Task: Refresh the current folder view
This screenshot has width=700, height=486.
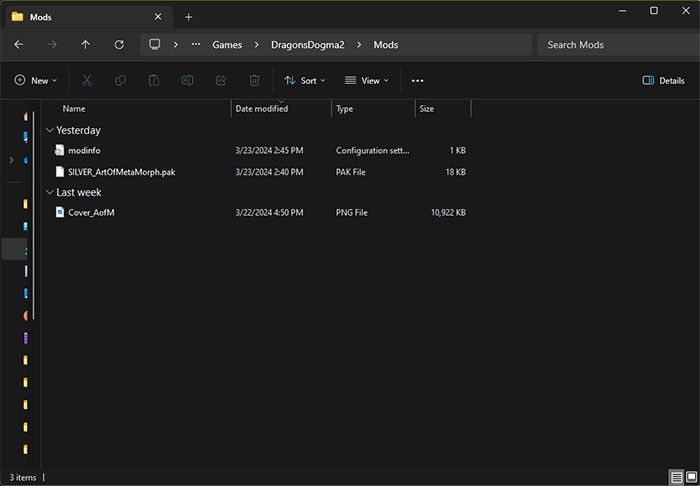Action: (119, 45)
